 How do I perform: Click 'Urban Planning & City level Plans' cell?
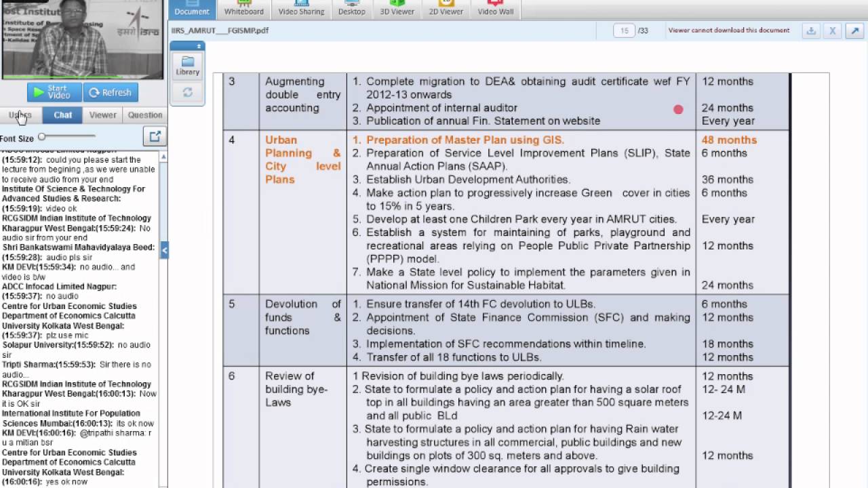(302, 159)
